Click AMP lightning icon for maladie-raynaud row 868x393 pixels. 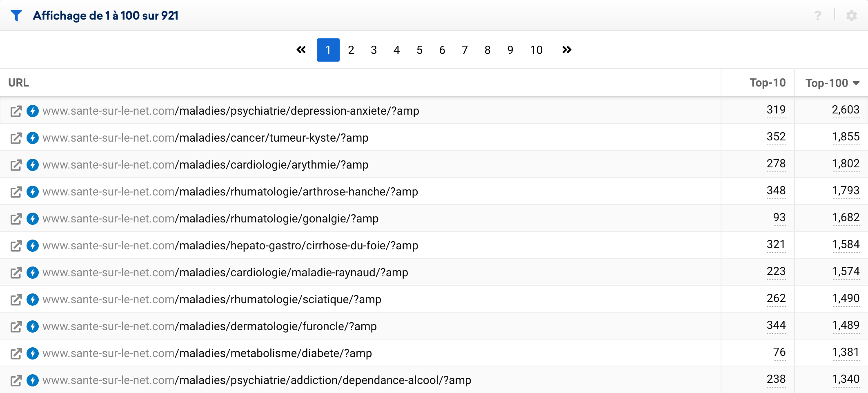point(33,273)
